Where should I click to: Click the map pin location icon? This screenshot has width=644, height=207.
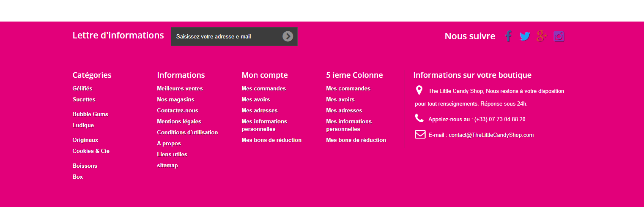(x=419, y=90)
